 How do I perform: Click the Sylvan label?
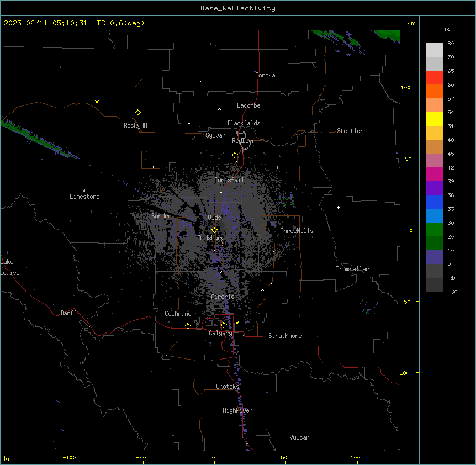(x=215, y=135)
